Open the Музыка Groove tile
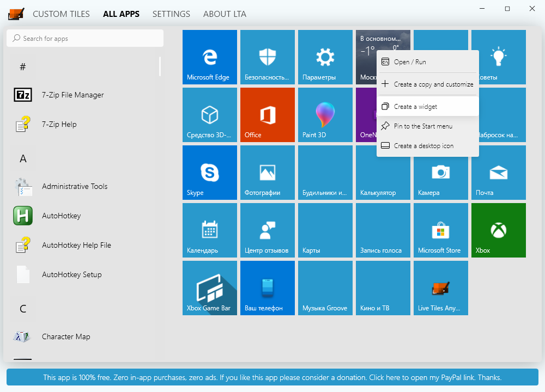 tap(325, 288)
